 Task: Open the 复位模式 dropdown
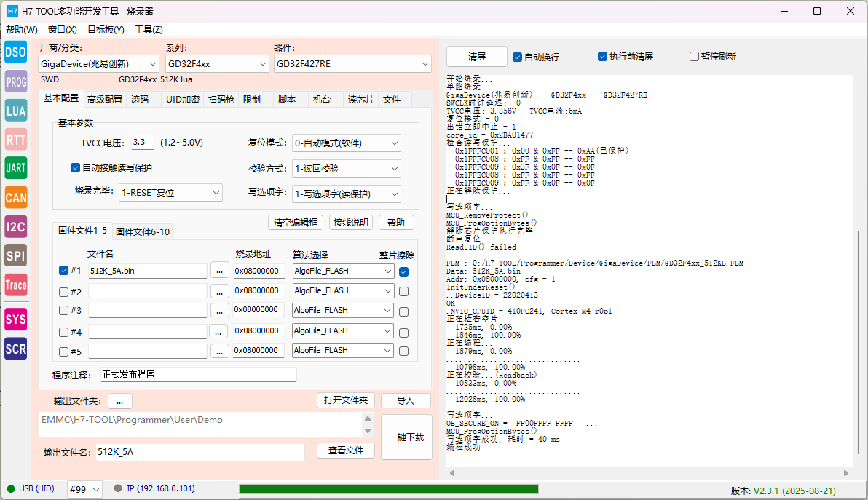click(346, 143)
